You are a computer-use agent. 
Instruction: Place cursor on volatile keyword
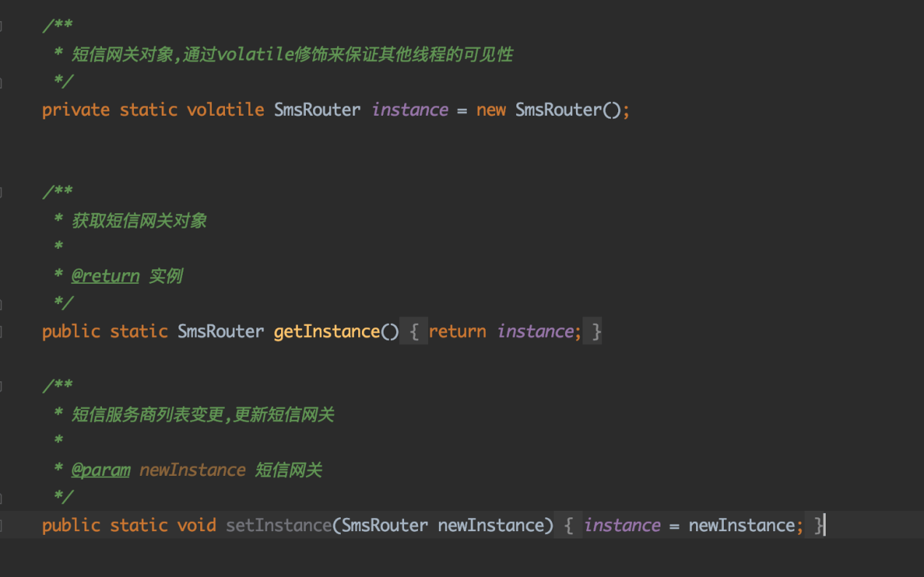click(x=226, y=110)
